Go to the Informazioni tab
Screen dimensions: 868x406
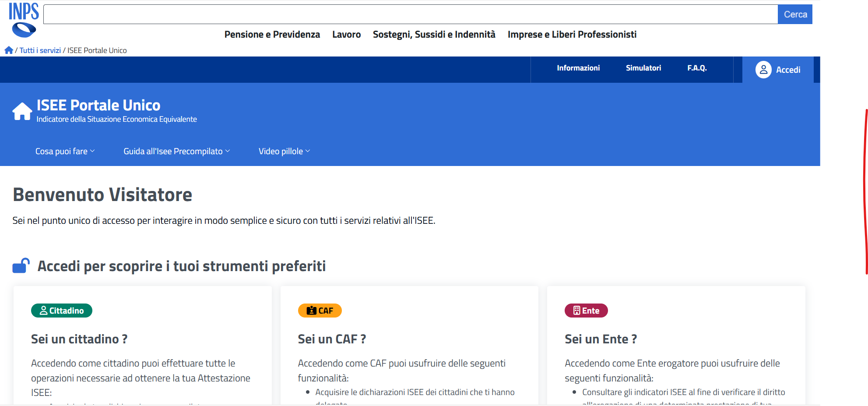click(578, 68)
